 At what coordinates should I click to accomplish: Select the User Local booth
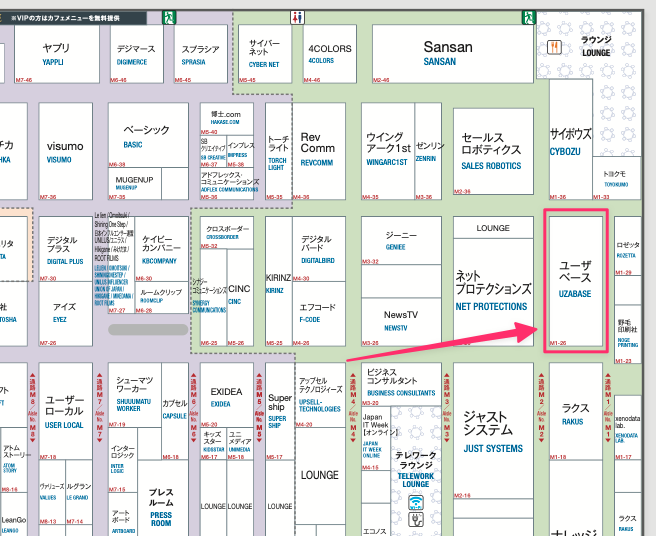click(x=66, y=411)
